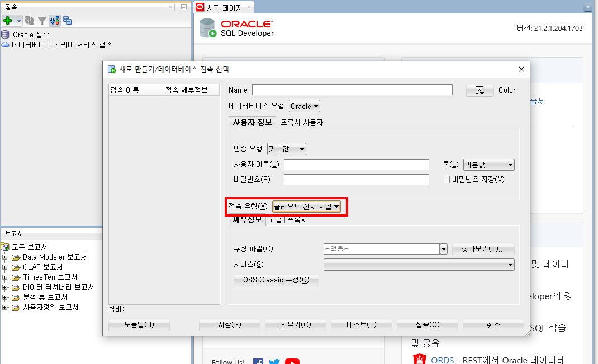Click the 접속 이름 column header
Viewport: 598px width, 364px height.
(x=136, y=90)
